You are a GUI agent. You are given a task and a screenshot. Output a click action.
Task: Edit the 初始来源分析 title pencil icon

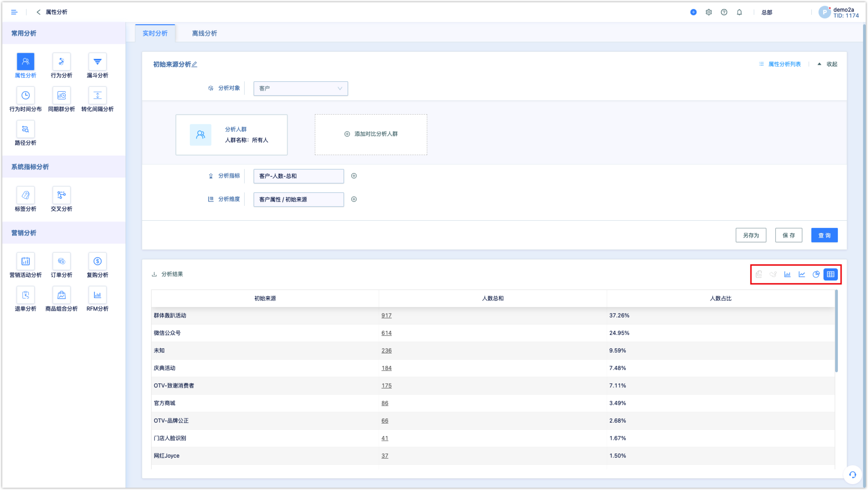195,64
